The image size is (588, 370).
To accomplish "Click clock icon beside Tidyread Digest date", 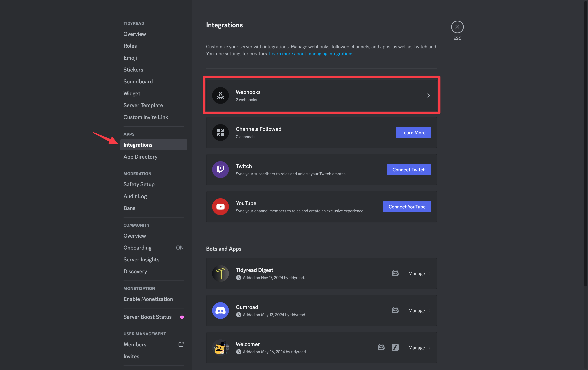I will tap(239, 278).
